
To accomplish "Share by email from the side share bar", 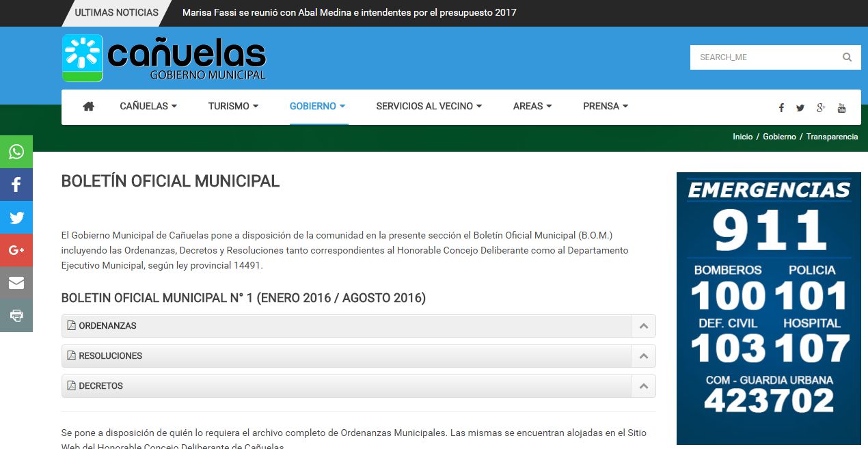I will click(x=16, y=283).
